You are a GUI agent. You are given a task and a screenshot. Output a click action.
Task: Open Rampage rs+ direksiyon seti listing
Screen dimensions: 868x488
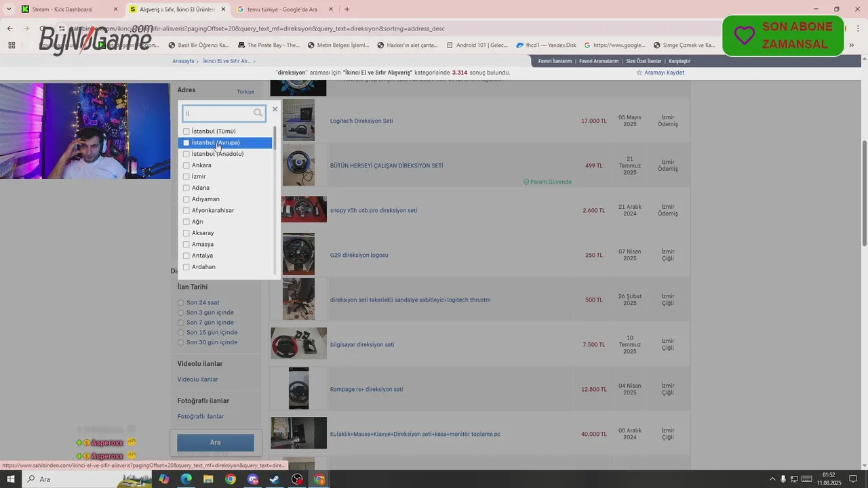[x=367, y=390]
